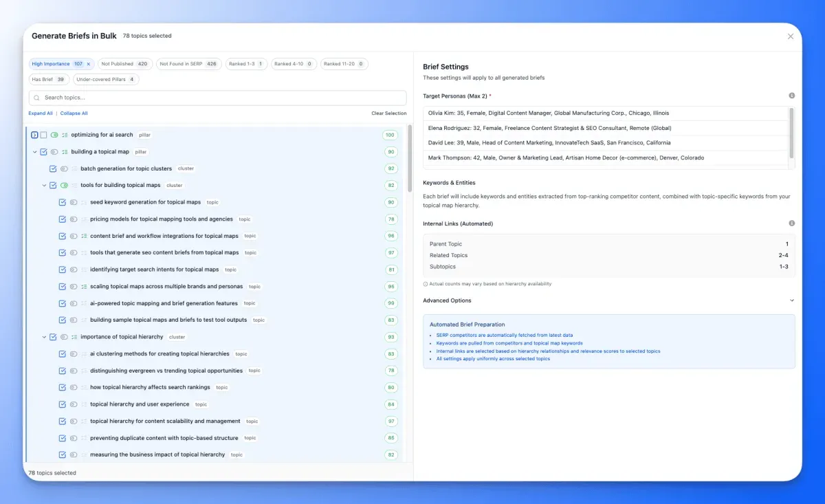Click list icon beside 'building a topical map'
825x504 pixels.
[x=65, y=152]
